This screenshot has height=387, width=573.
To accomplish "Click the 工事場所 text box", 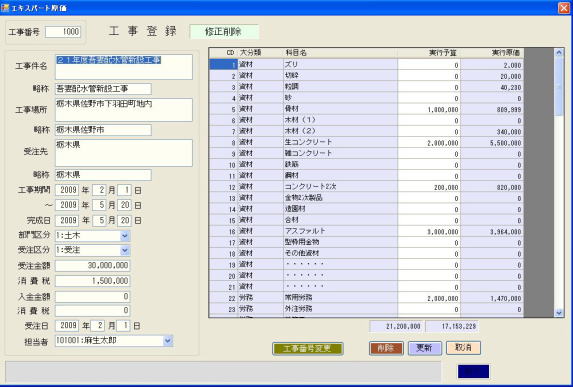I will [x=124, y=110].
